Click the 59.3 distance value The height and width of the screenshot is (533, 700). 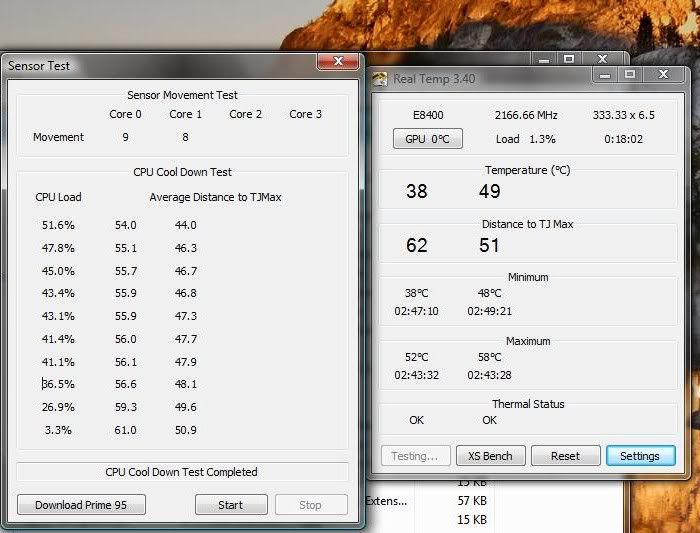[125, 407]
